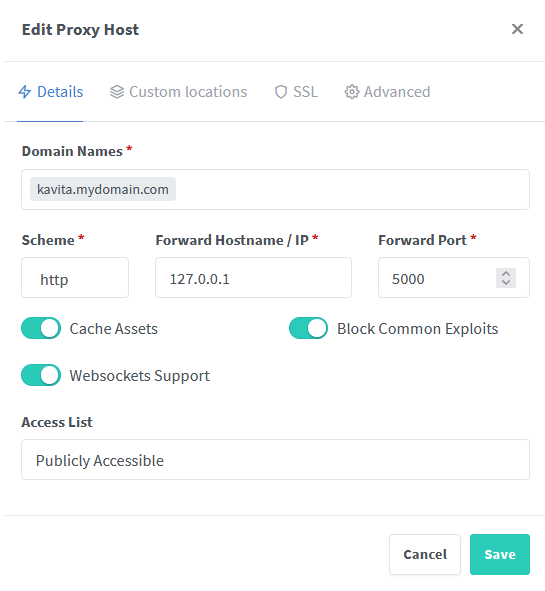Expand the Access List dropdown

(276, 459)
